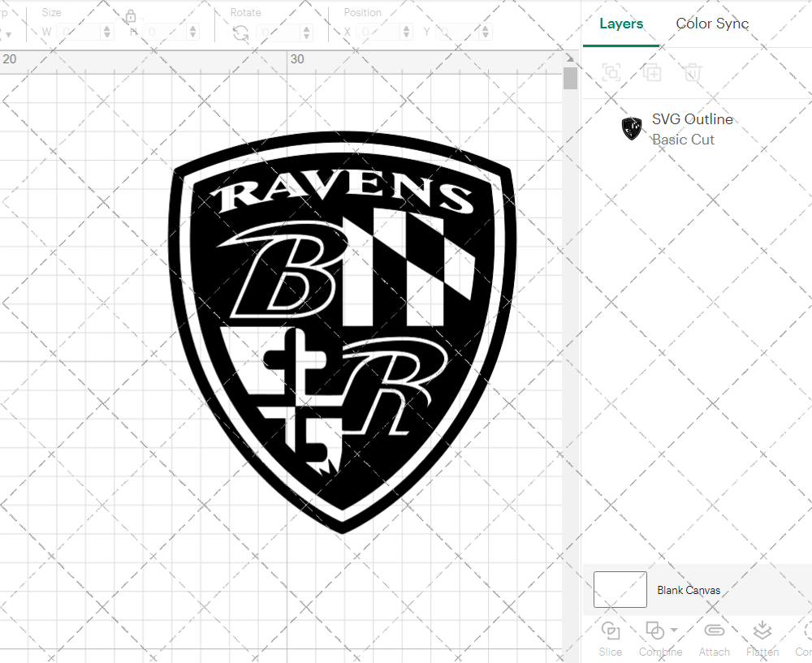Click the Width stepper arrows
The height and width of the screenshot is (663, 812).
point(107,32)
